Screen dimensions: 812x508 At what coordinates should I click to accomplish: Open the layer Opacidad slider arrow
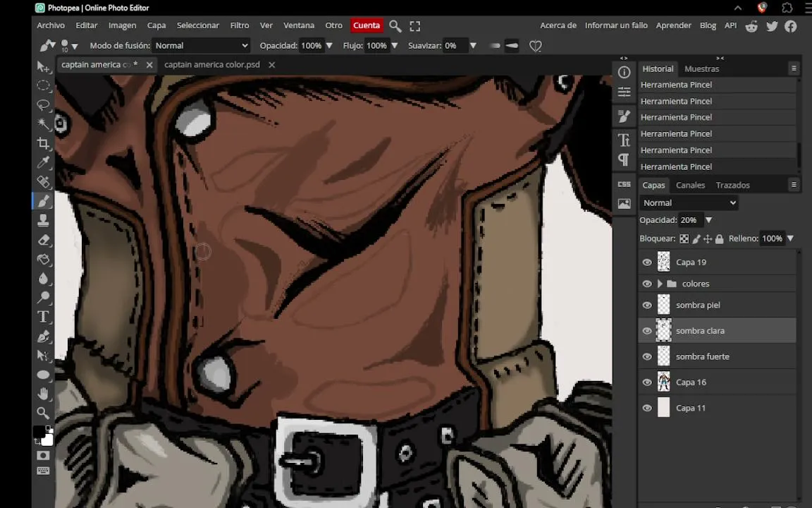pyautogui.click(x=709, y=220)
